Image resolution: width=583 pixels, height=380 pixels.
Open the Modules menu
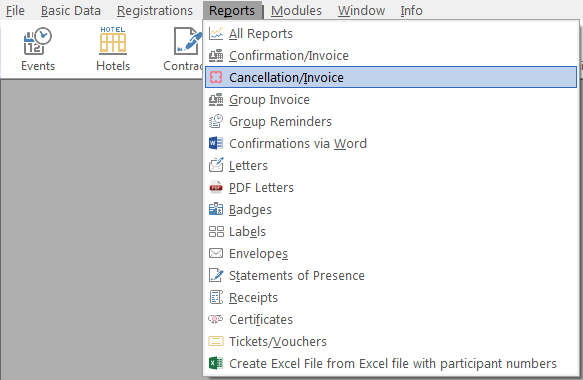click(x=296, y=10)
